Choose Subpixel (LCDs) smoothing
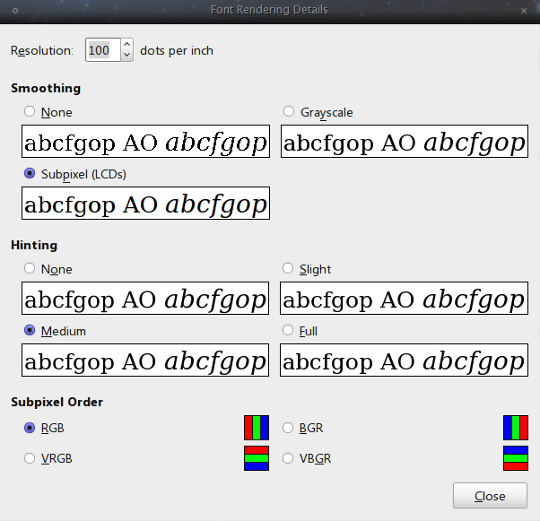The height and width of the screenshot is (521, 540). point(30,173)
